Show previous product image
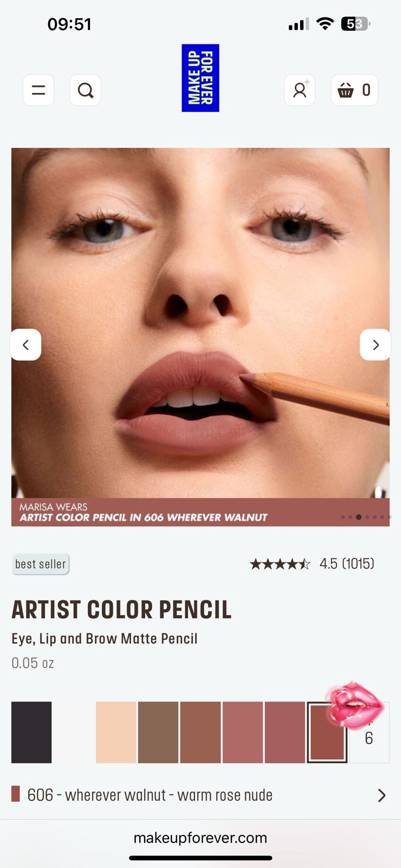This screenshot has height=868, width=401. (x=25, y=344)
